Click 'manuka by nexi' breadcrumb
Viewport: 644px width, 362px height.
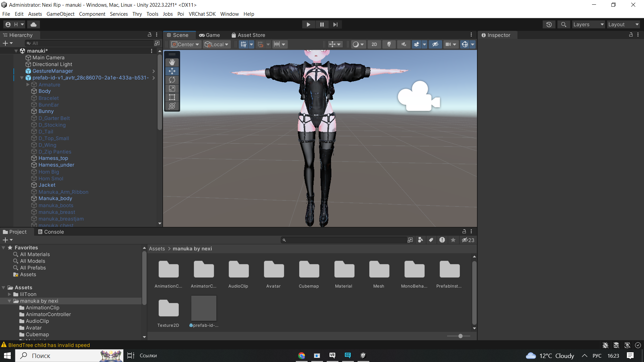point(192,249)
